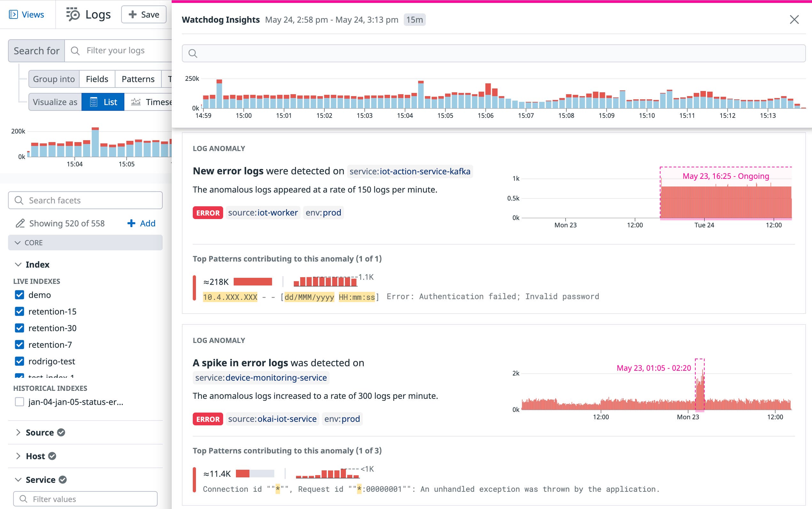Uncheck the demo live index
812x509 pixels.
[19, 294]
